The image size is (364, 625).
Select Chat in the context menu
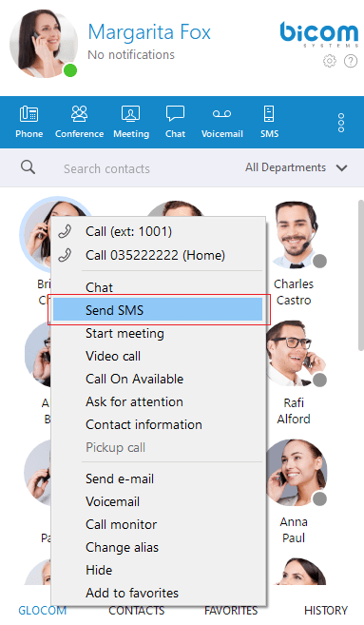(x=159, y=287)
